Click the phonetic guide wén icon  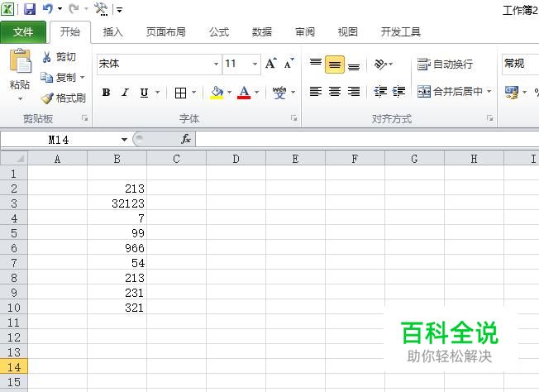tap(279, 93)
